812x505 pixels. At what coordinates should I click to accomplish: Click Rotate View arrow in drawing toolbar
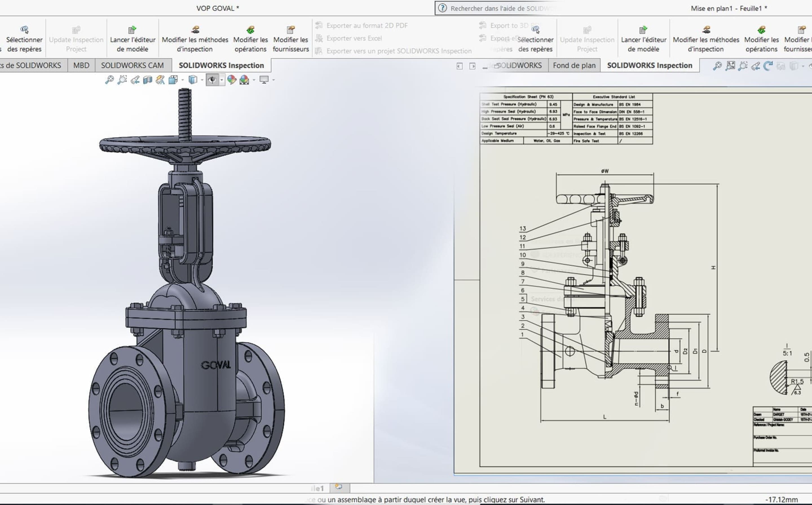768,66
